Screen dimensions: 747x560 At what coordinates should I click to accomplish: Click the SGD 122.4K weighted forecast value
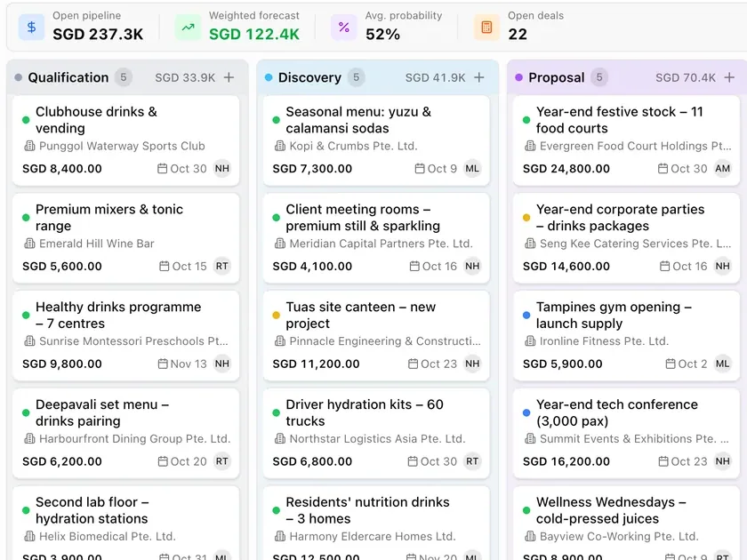pyautogui.click(x=254, y=35)
